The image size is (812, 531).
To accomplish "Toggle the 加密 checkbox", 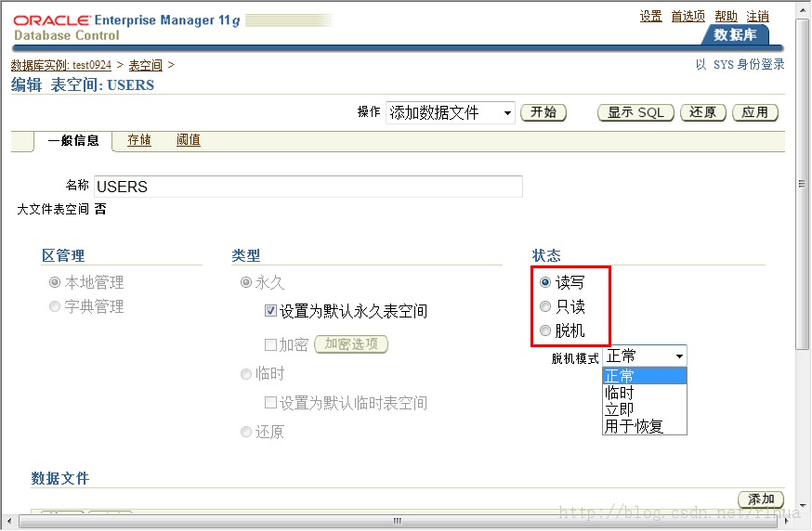I will pyautogui.click(x=270, y=344).
